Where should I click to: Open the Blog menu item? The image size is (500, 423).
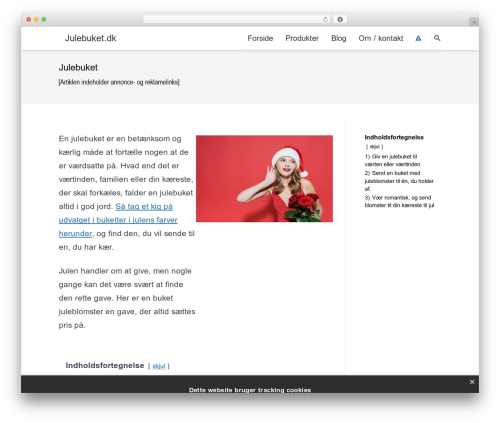point(339,38)
